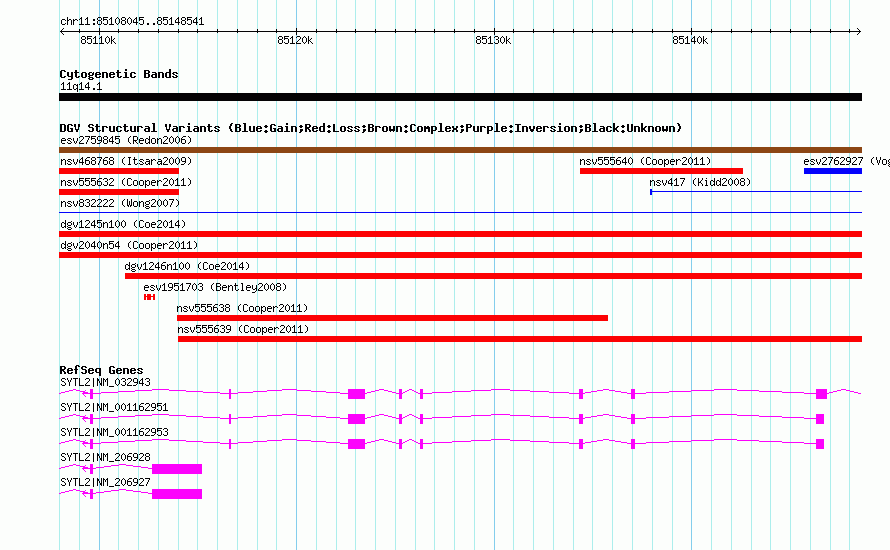The image size is (890, 550).
Task: Click the nsv555640 (Cooper2011) label
Action: point(645,161)
